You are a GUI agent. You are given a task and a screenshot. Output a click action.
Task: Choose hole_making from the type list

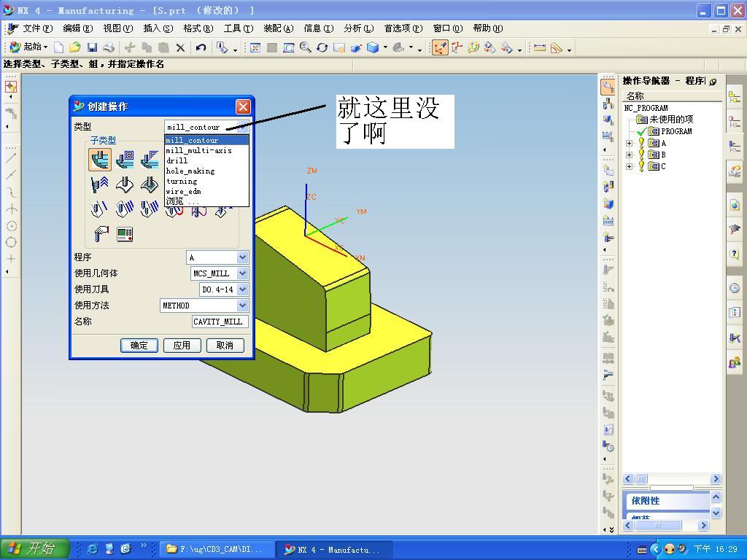click(206, 171)
